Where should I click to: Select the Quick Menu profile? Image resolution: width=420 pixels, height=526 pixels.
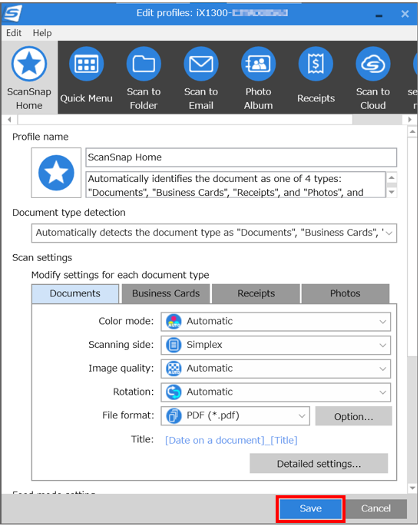pos(86,78)
